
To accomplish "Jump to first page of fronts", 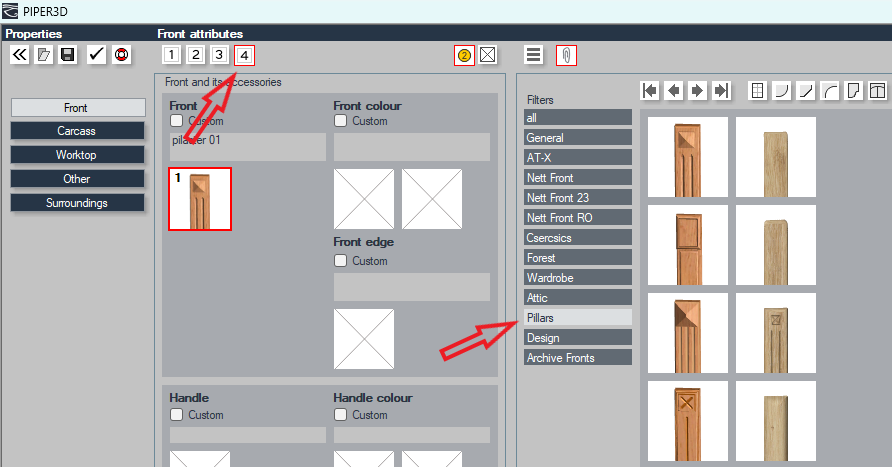I will coord(650,90).
